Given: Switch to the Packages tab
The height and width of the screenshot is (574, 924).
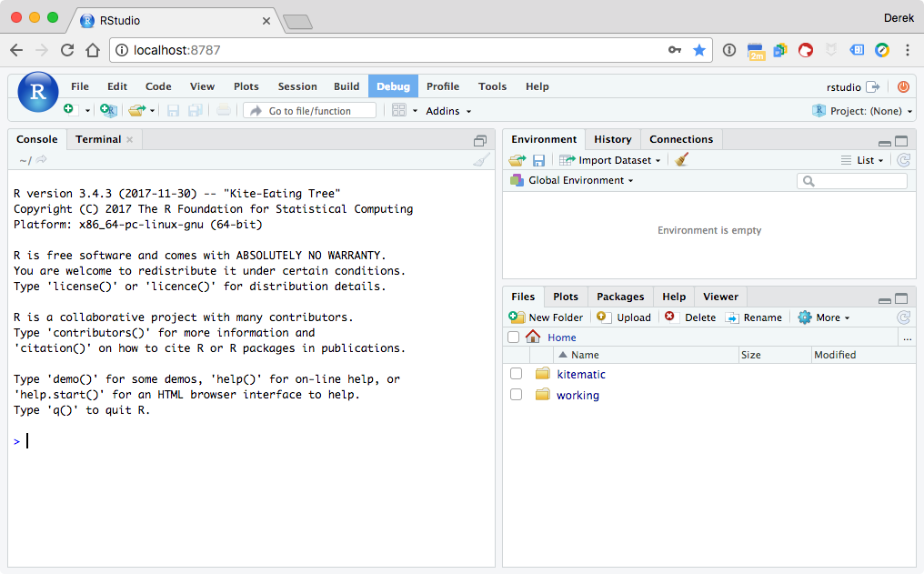Looking at the screenshot, I should (x=620, y=297).
